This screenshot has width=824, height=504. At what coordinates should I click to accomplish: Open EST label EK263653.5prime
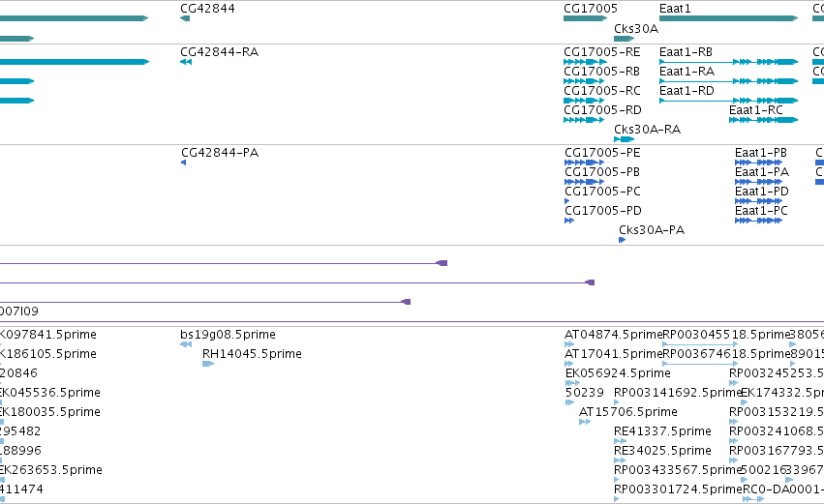point(51,470)
